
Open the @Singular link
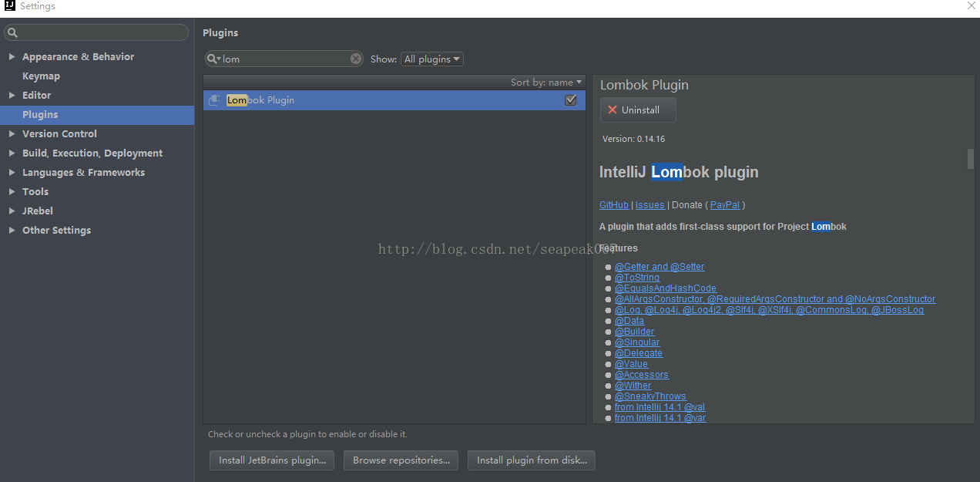[x=637, y=342]
